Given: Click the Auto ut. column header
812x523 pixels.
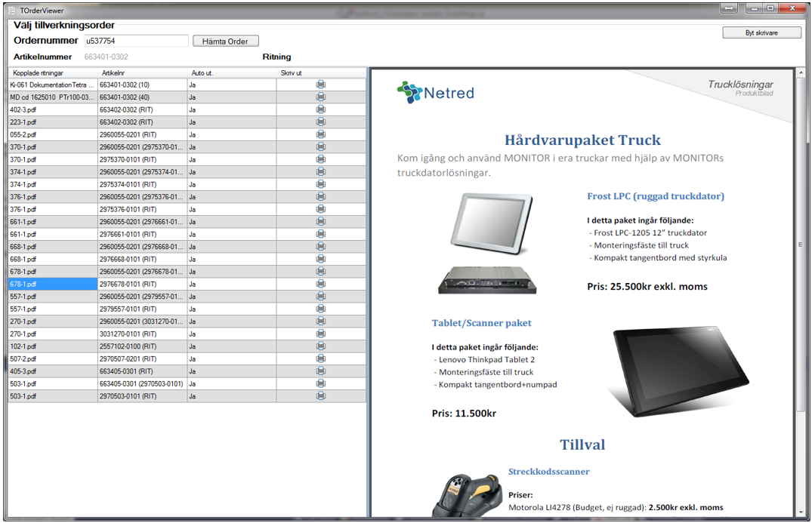Looking at the screenshot, I should click(231, 73).
